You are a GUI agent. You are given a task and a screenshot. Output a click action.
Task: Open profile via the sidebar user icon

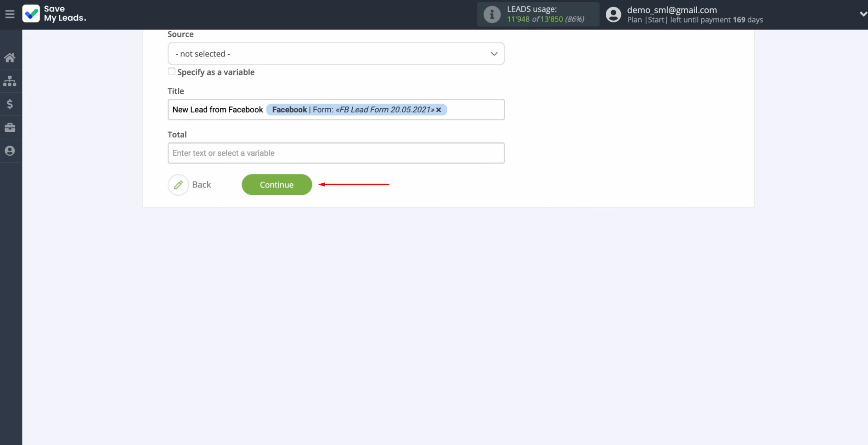[10, 151]
